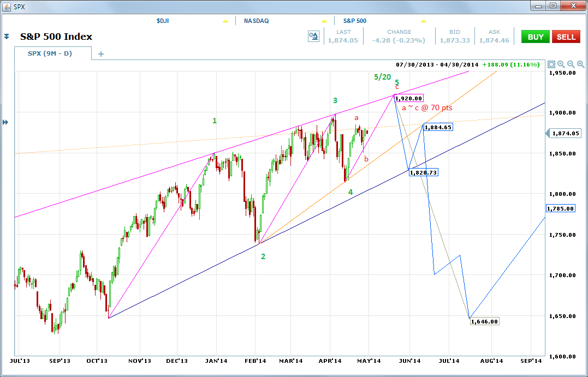Viewport: 588px width, 377px height.
Task: Click the 1,600.00 label on price axis
Action: pos(562,356)
